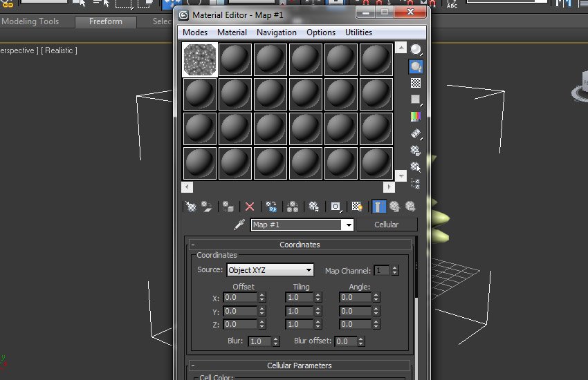
Task: Switch to the Freeform ribbon tab
Action: 105,21
